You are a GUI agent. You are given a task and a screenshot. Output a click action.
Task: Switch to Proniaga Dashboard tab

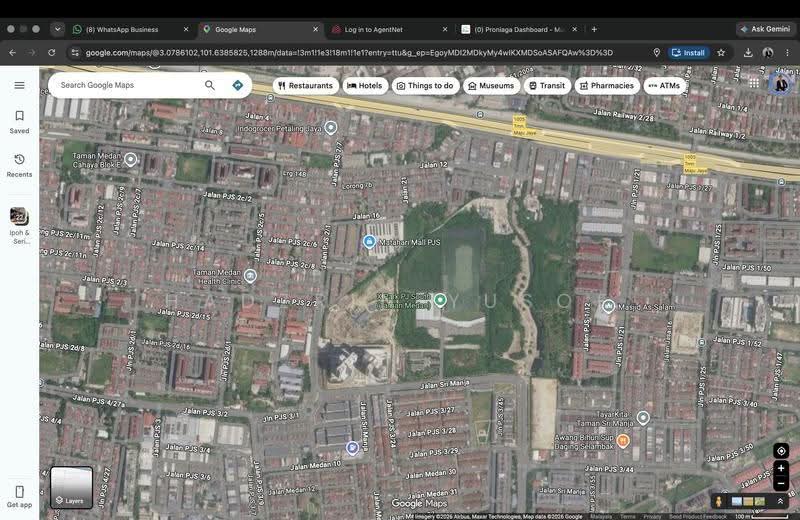[x=519, y=30]
